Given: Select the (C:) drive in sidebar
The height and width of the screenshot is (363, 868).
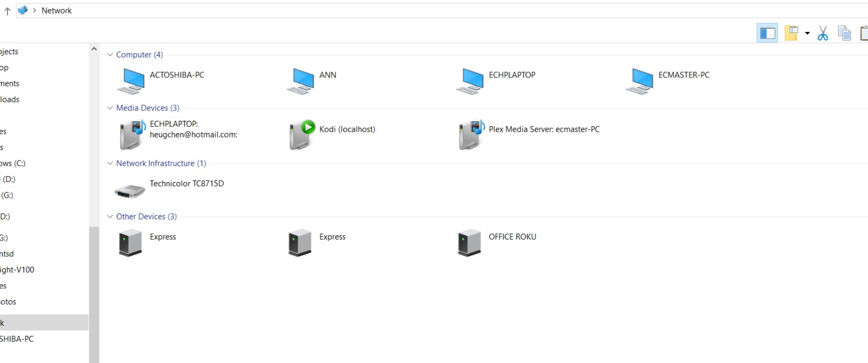Looking at the screenshot, I should [13, 163].
